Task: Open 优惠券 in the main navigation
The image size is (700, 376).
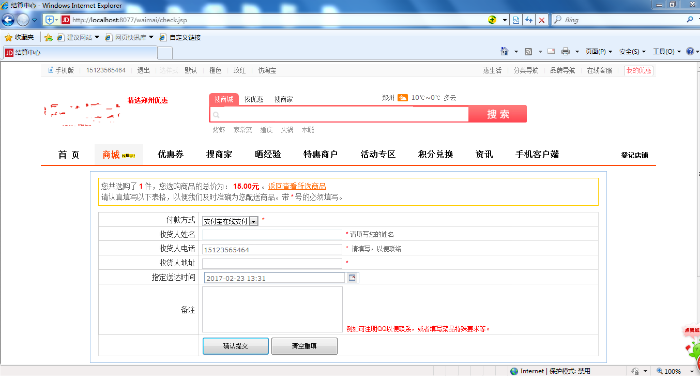Action: tap(171, 155)
